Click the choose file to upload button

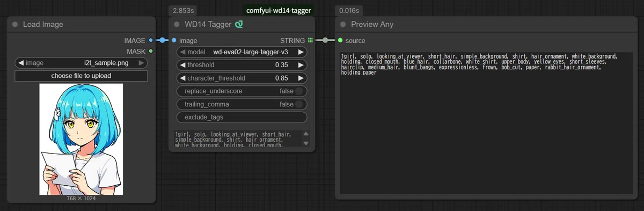click(81, 76)
